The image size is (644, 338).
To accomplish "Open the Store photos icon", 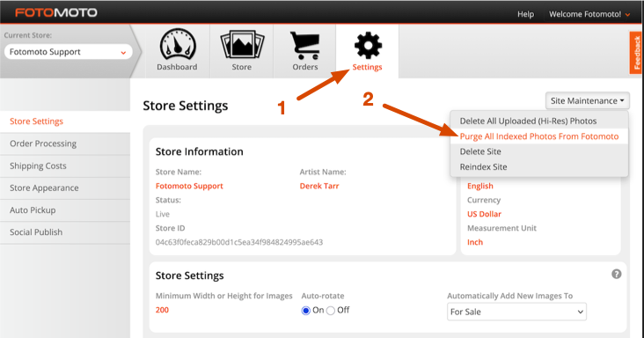I will (x=242, y=45).
